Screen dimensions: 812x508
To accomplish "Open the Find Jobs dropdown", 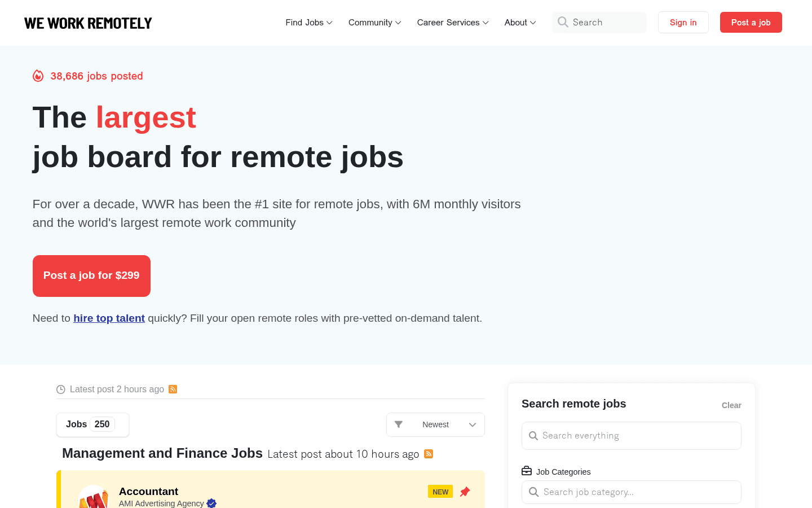I will tap(308, 23).
